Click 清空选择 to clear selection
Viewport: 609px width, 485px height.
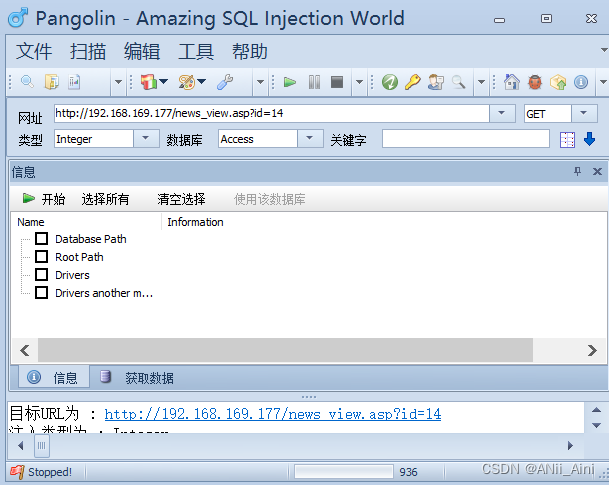[181, 199]
